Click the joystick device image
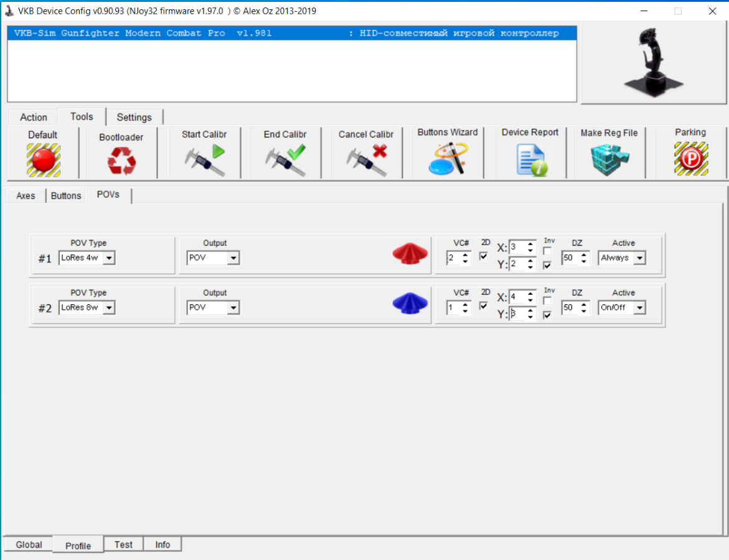This screenshot has height=560, width=729. click(x=653, y=62)
